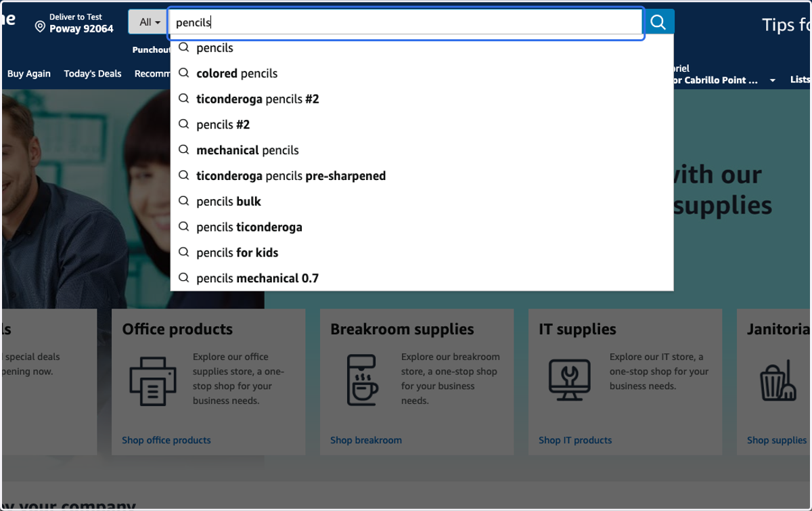Open the All departments dropdown

pos(149,22)
